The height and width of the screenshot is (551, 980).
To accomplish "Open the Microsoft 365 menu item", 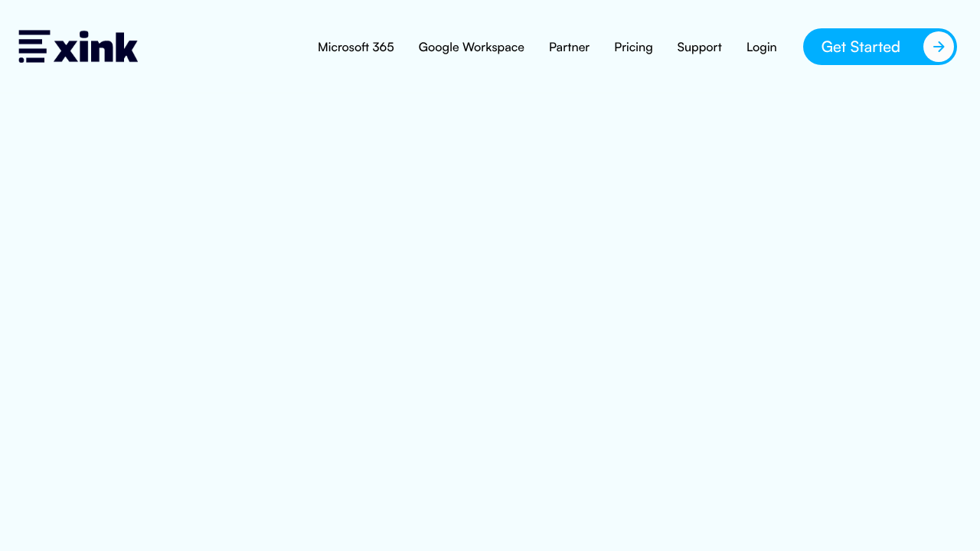I will 356,47.
